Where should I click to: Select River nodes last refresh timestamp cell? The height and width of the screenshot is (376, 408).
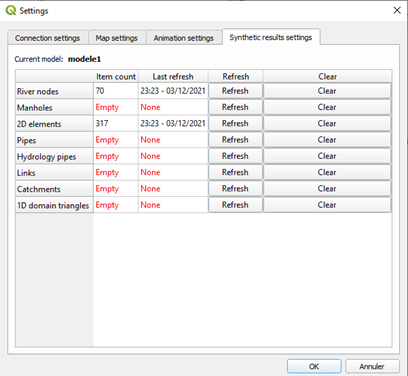coord(173,91)
